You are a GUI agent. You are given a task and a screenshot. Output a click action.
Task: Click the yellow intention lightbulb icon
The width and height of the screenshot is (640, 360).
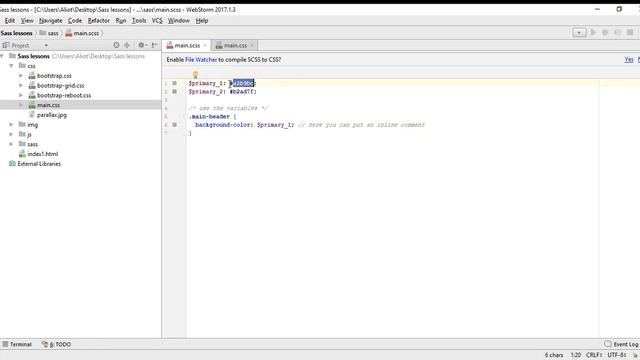coord(196,74)
